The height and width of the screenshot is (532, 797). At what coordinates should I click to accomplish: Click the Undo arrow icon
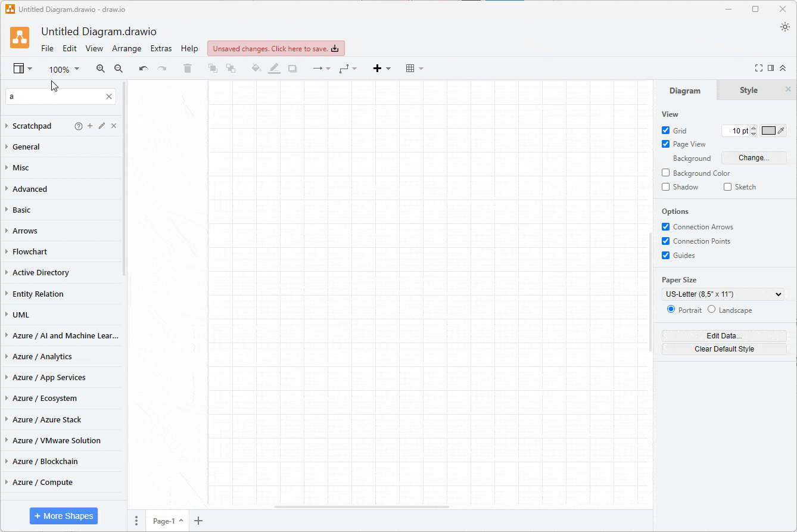(x=143, y=69)
